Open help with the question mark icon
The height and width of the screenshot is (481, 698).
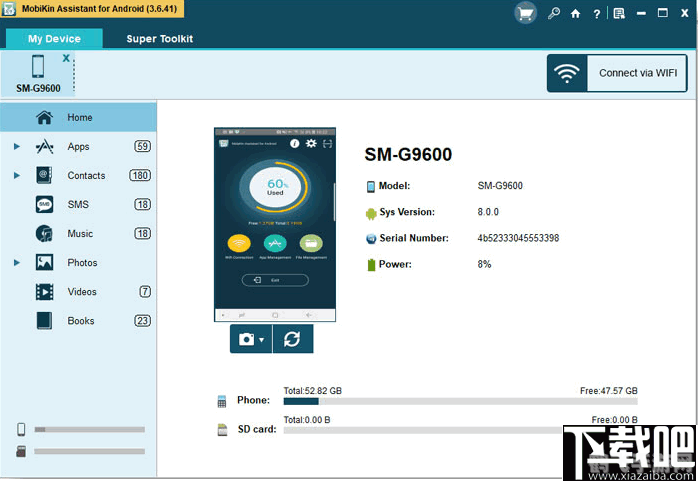point(597,14)
